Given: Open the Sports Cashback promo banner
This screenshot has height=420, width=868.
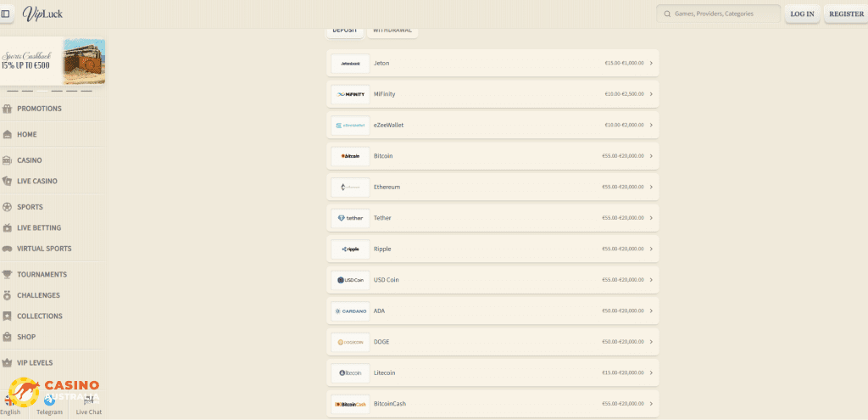Looking at the screenshot, I should click(53, 61).
